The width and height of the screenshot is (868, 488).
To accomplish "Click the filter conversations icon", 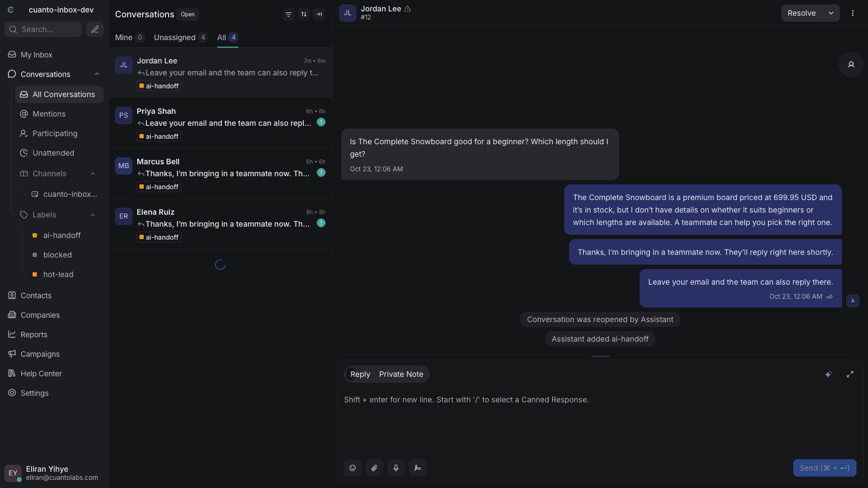I will click(289, 15).
